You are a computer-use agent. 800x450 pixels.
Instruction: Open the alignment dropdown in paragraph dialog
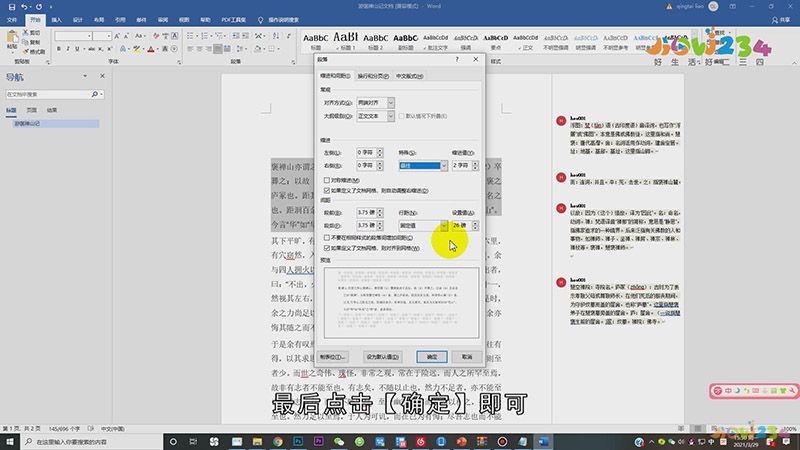click(x=391, y=103)
